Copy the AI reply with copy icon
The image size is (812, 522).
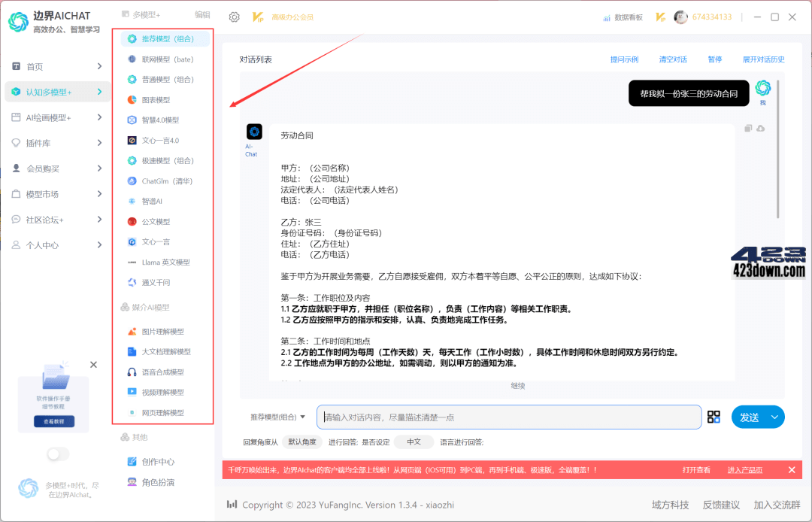pyautogui.click(x=748, y=129)
